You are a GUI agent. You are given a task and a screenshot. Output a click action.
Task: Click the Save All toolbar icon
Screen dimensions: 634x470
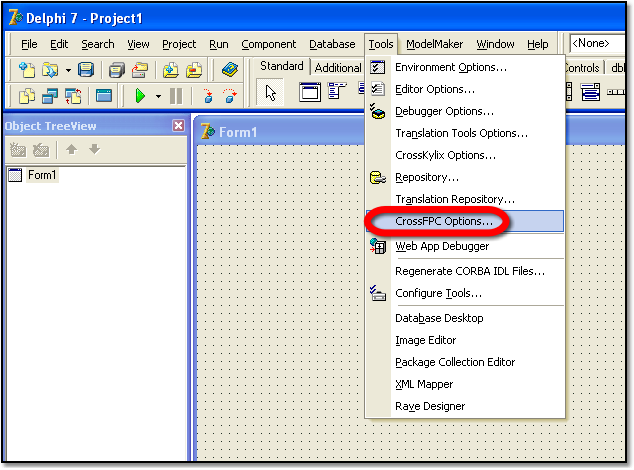tap(117, 70)
